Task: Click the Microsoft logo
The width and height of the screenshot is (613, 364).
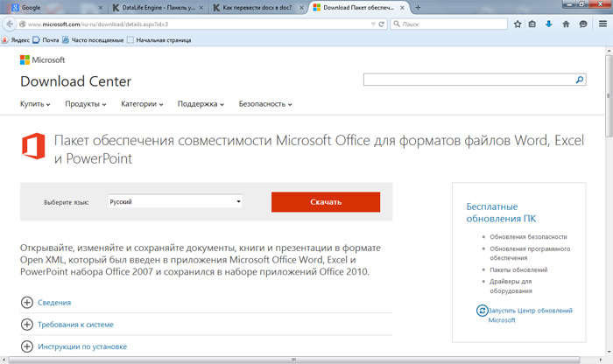Action: tap(43, 59)
